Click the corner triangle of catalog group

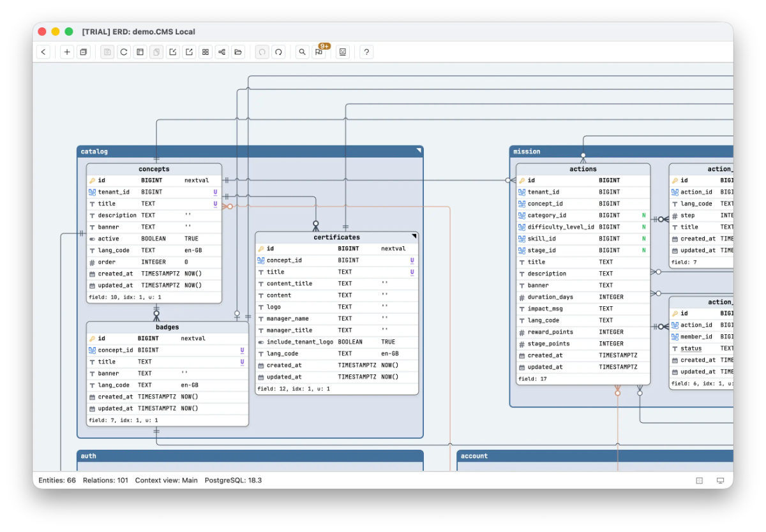point(419,151)
